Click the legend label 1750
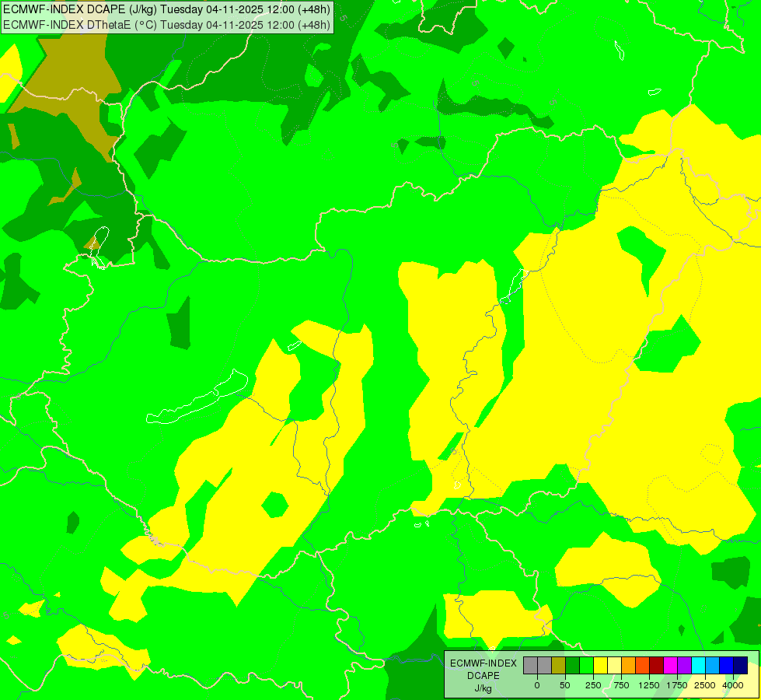This screenshot has height=700, width=761. [677, 685]
